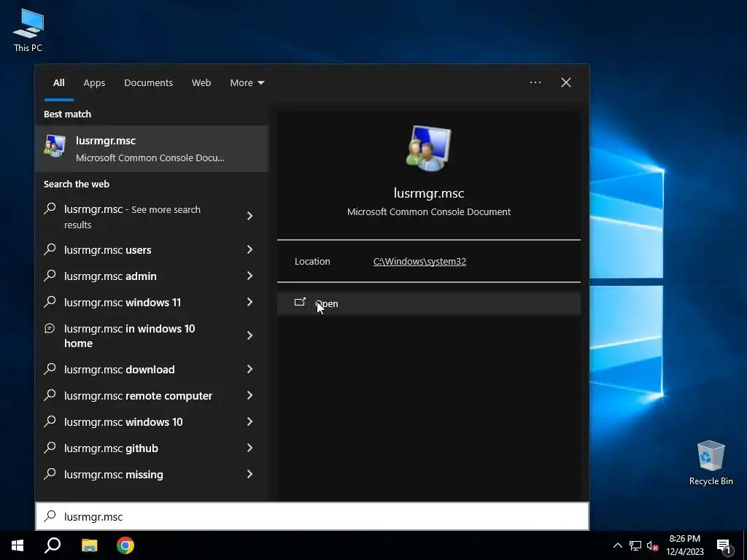Viewport: 747px width, 560px height.
Task: Expand arrow for 'lusrmgr.msc missing'
Action: [x=249, y=474]
